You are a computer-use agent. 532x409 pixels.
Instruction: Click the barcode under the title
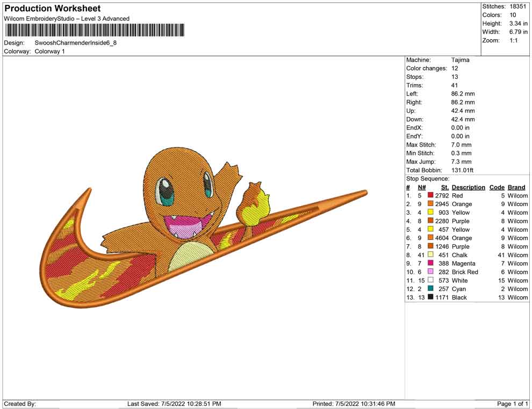[x=95, y=30]
